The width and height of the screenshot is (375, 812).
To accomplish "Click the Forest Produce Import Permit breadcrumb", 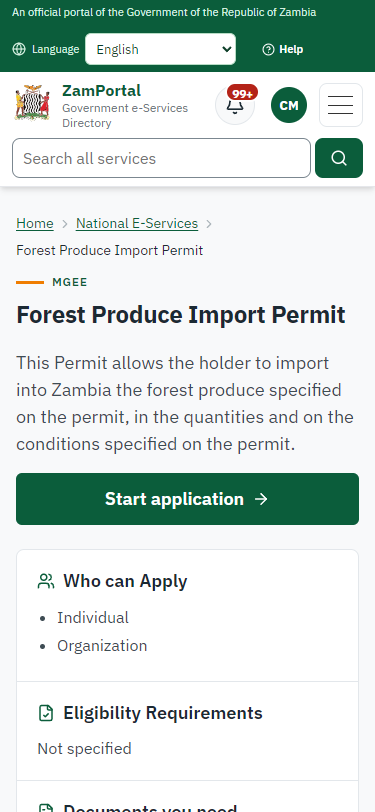I will coord(109,251).
